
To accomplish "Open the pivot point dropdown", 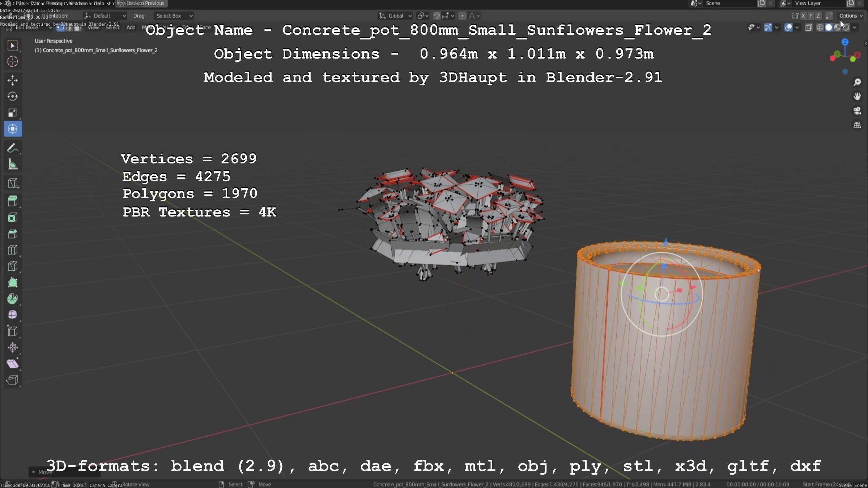I will (x=422, y=16).
